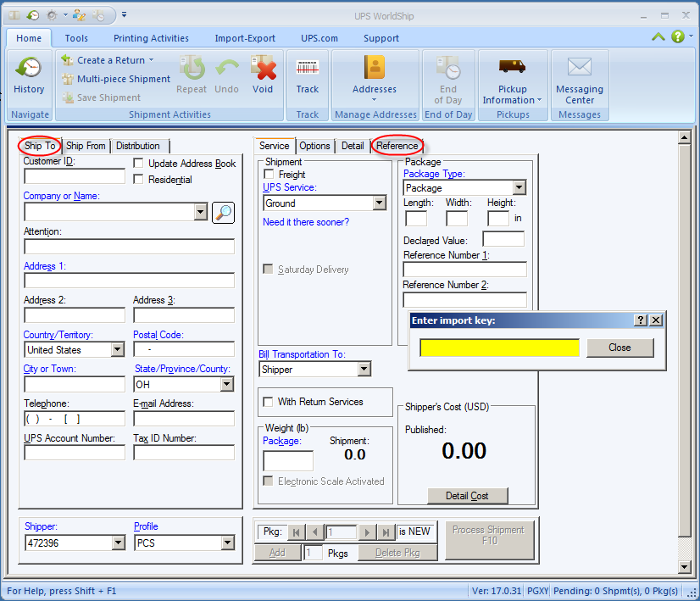
Task: Open the Import-Export ribbon tab
Action: click(245, 38)
